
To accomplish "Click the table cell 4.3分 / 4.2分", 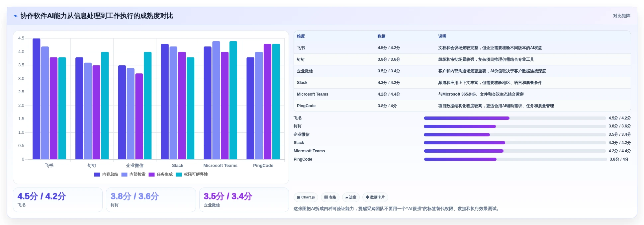I will pos(389,83).
